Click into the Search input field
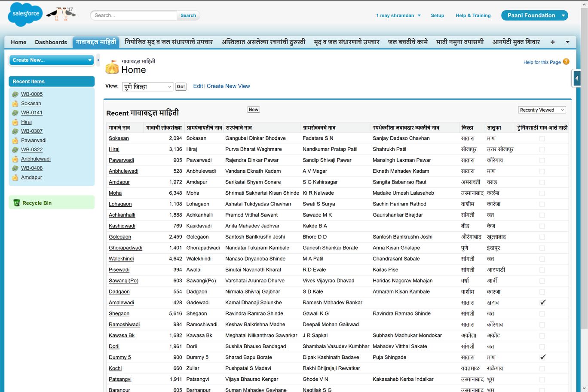 click(x=134, y=15)
